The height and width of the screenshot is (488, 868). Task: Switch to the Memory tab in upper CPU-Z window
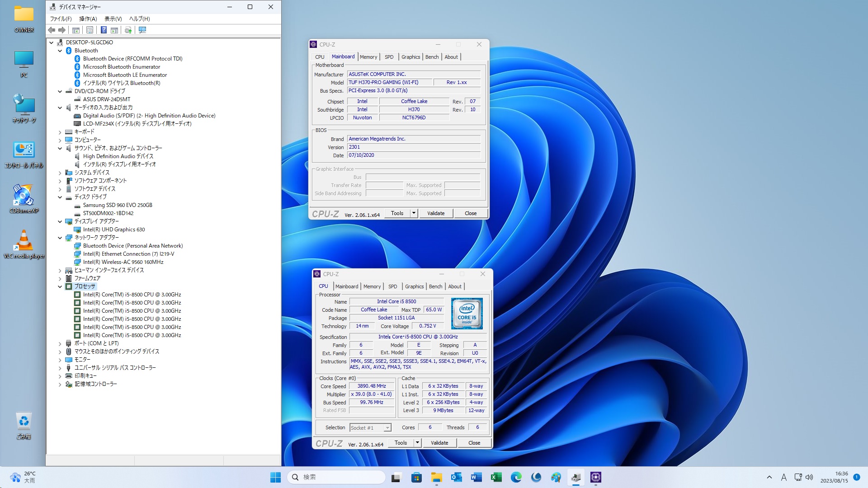[368, 57]
